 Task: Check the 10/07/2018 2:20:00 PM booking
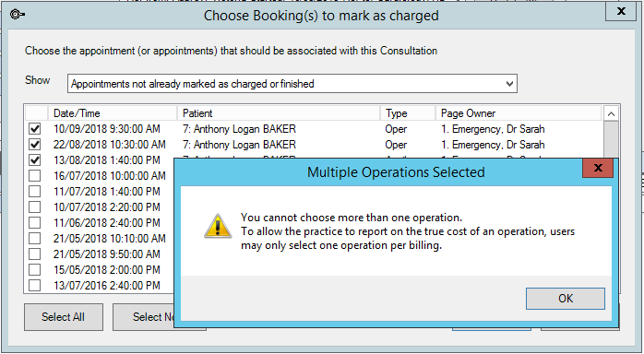click(x=35, y=206)
